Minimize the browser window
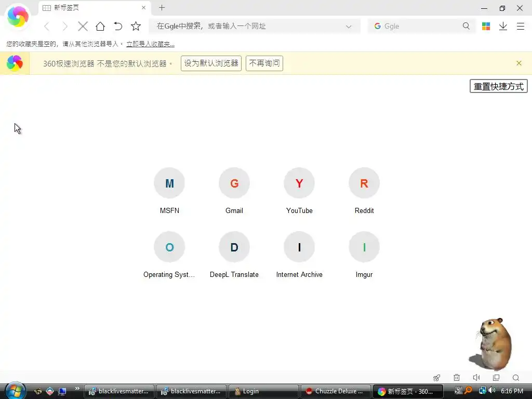 pos(484,8)
